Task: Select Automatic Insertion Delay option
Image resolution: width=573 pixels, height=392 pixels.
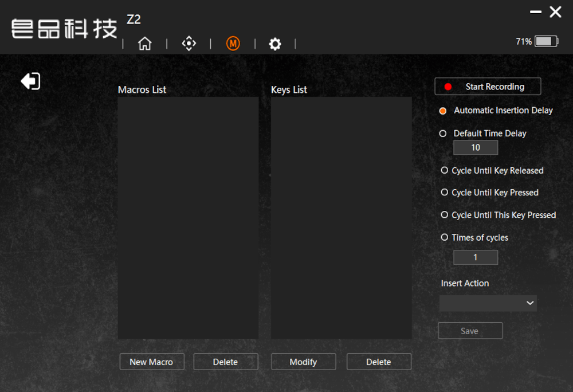Action: [443, 111]
